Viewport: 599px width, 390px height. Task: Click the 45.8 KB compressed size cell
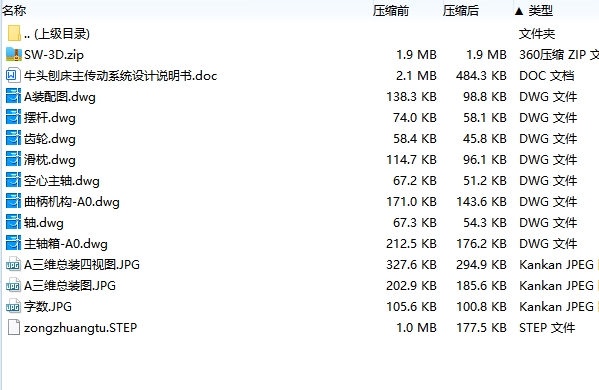[485, 139]
